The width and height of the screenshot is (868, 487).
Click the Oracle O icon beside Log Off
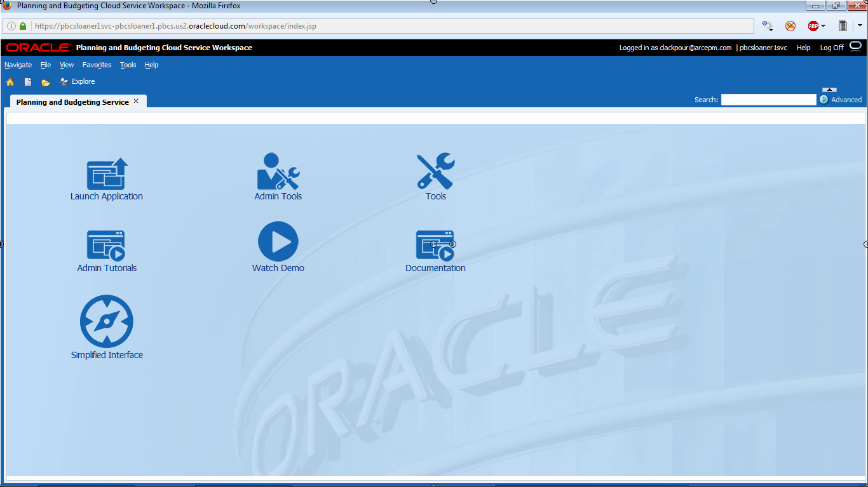tap(855, 46)
